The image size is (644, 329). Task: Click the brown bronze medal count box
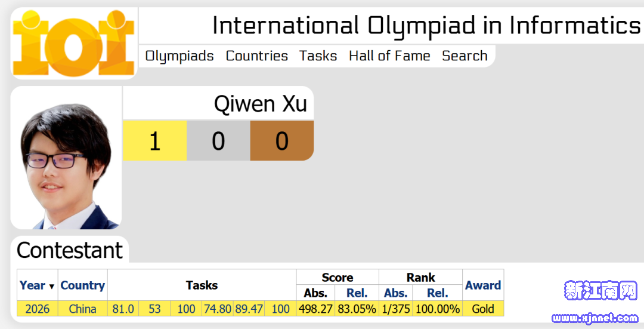281,141
